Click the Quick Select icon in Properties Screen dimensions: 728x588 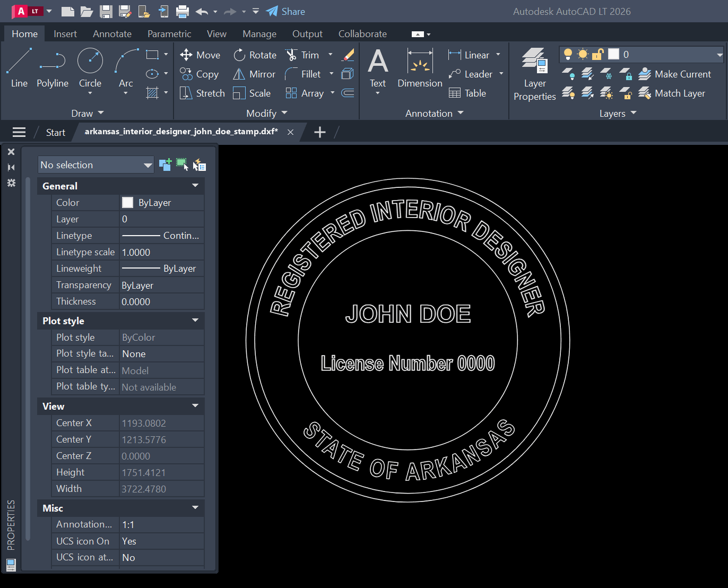pos(199,165)
